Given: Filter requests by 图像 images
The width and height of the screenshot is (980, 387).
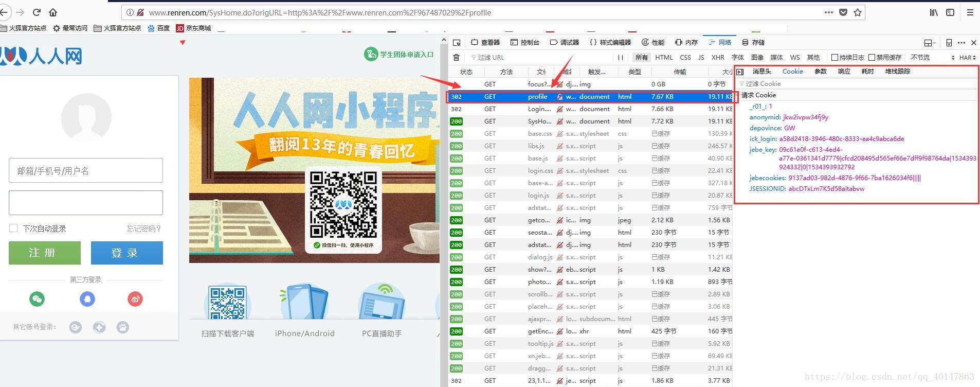Looking at the screenshot, I should (757, 57).
